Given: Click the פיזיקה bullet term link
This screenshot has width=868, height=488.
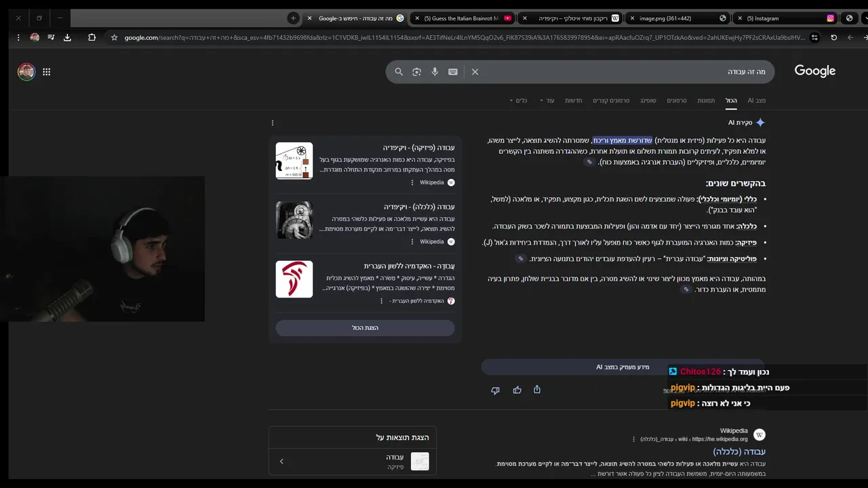Looking at the screenshot, I should (x=746, y=243).
